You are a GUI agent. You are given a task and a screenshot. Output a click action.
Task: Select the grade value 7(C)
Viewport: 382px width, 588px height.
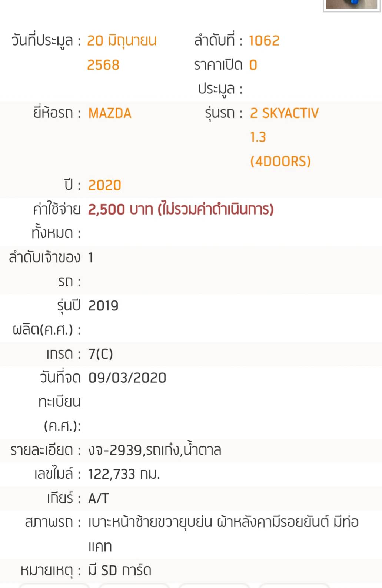100,354
